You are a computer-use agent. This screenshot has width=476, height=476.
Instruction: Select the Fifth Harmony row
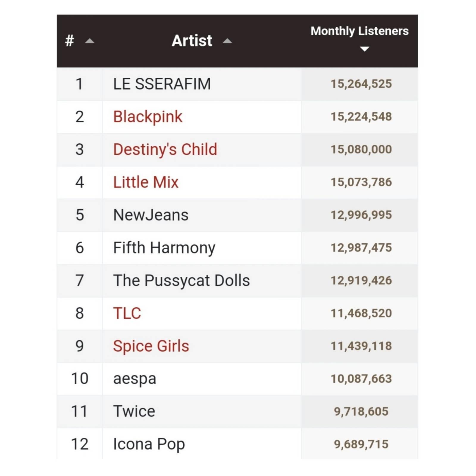coord(237,248)
